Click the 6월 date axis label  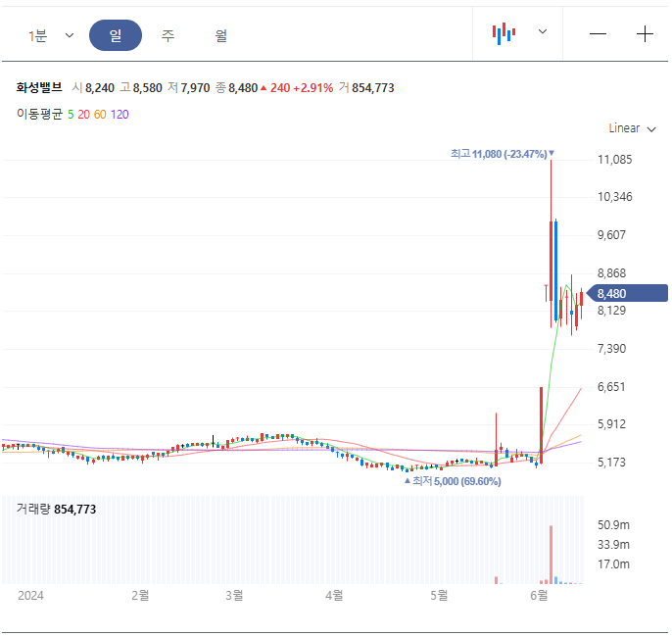[539, 595]
